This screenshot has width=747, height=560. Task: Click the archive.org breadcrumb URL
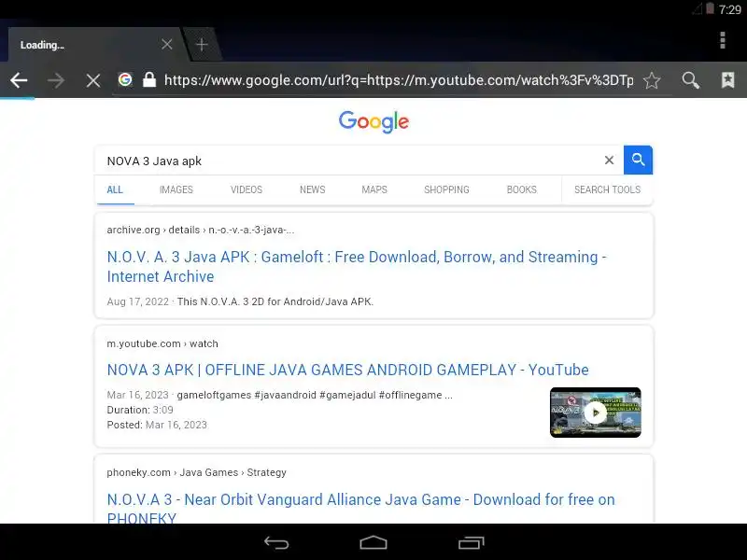201,230
